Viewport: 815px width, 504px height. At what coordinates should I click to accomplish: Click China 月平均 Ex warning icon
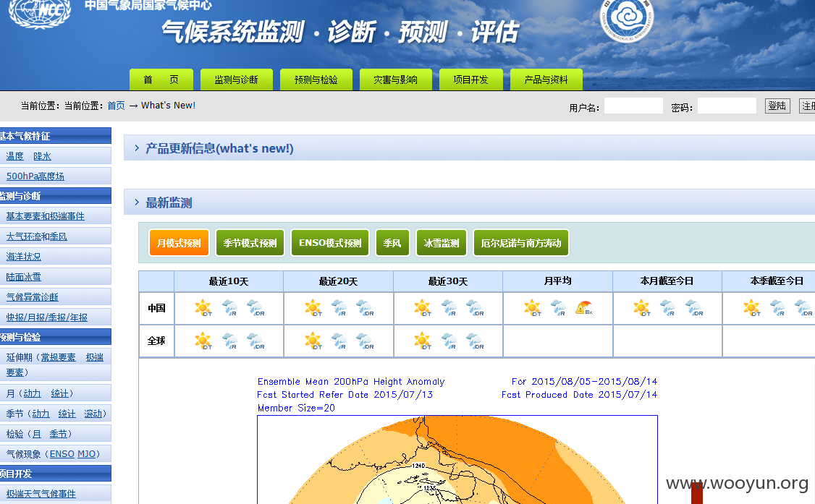click(584, 308)
